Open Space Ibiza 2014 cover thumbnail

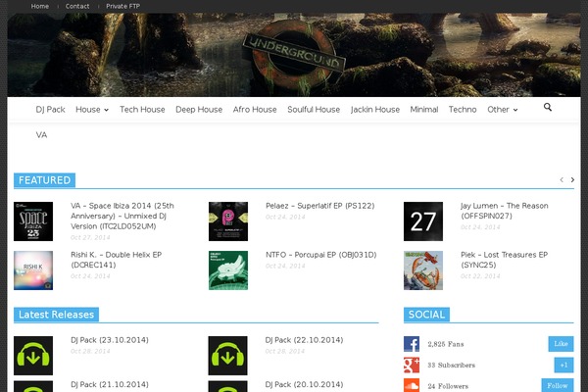click(x=33, y=221)
